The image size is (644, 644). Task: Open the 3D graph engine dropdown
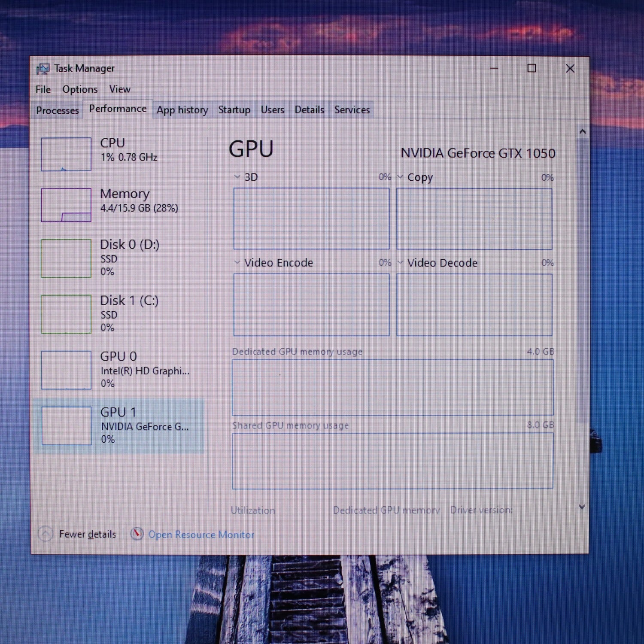pos(237,177)
